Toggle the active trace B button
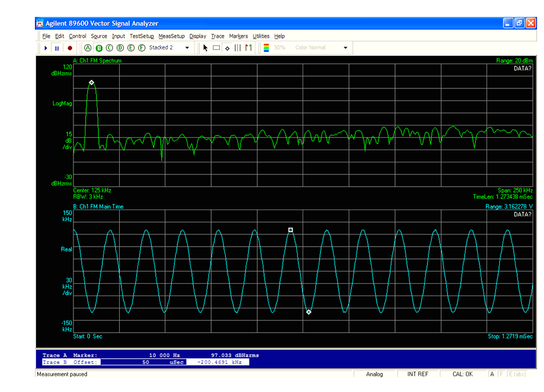The width and height of the screenshot is (544, 392). 99,48
